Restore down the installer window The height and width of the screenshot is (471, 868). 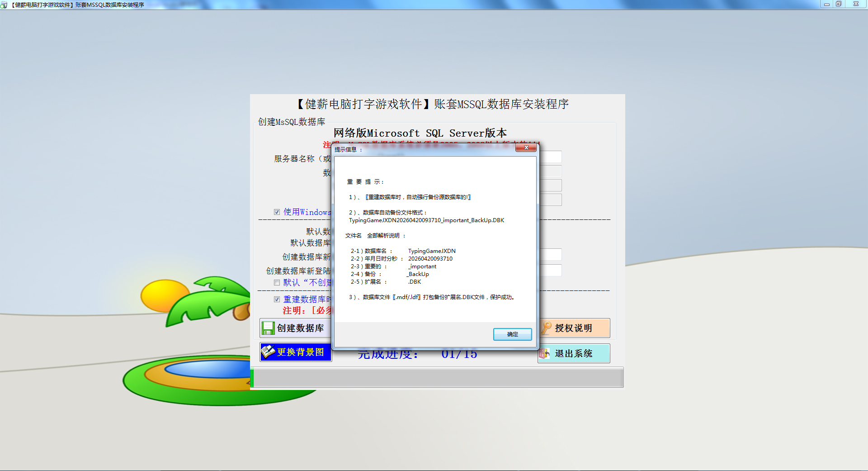(838, 4)
